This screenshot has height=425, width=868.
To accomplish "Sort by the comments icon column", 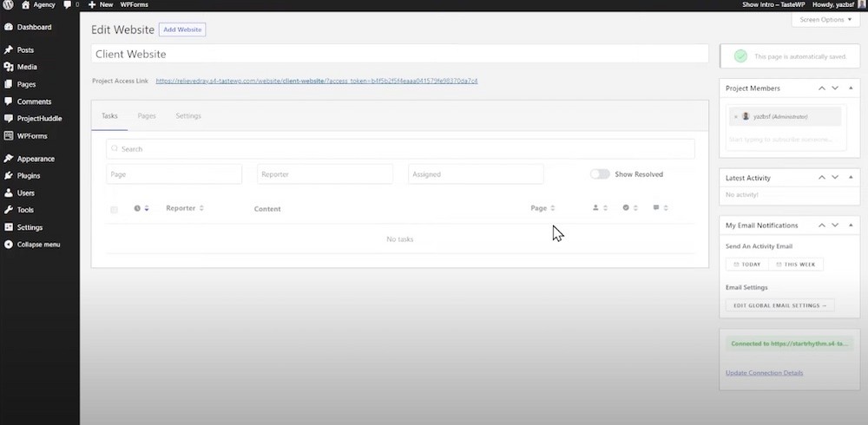I will [x=661, y=208].
